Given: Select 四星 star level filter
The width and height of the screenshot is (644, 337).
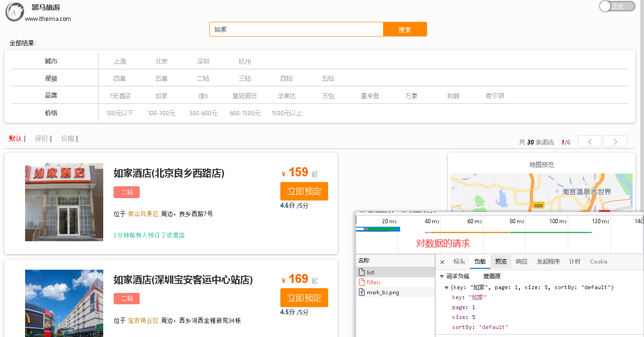Looking at the screenshot, I should pos(120,79).
